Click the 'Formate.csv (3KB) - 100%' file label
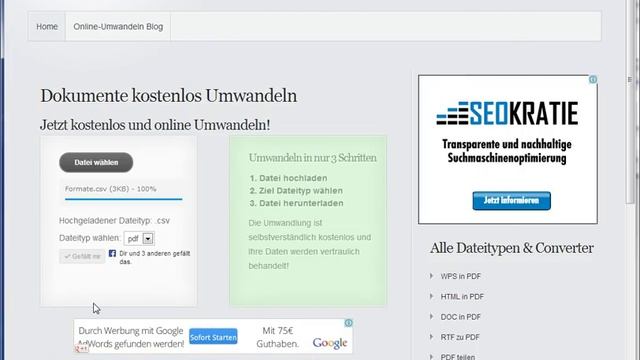 (x=111, y=189)
